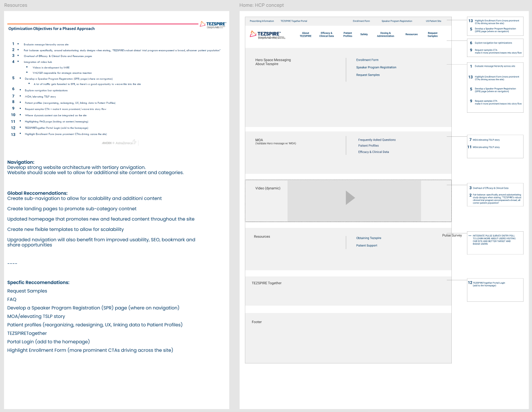The height and width of the screenshot is (412, 532).
Task: Select the 'Specfic Reccomendations:' heading
Action: (38, 282)
